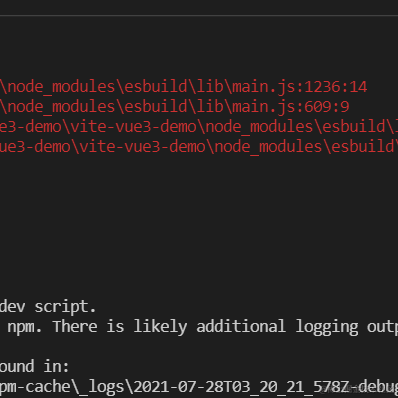This screenshot has height=398, width=398.
Task: Click the watermark text at bottom right corner
Action: pyautogui.click(x=355, y=389)
